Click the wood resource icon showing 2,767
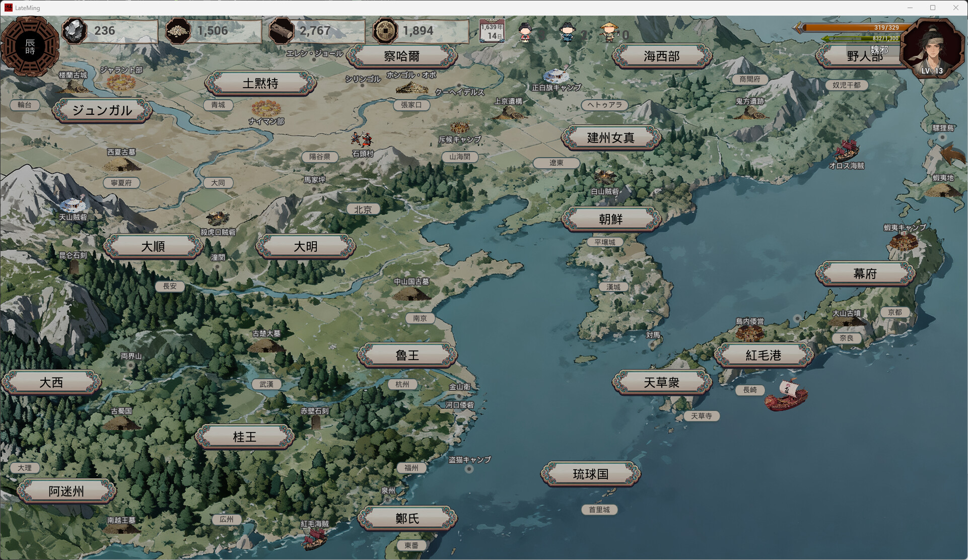Screen dimensions: 968x560 point(281,31)
